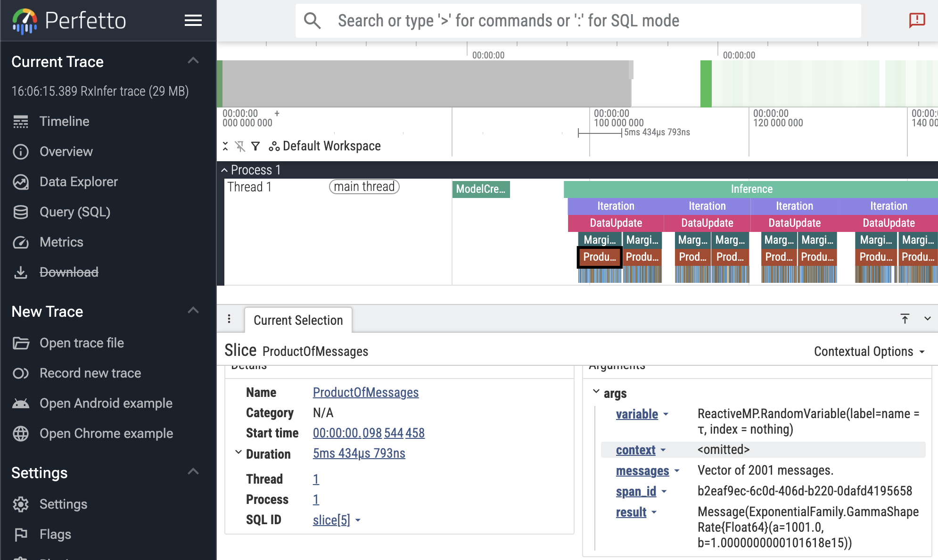Click the gray overview viewport region
Viewport: 938px width, 560px height.
pyautogui.click(x=427, y=83)
